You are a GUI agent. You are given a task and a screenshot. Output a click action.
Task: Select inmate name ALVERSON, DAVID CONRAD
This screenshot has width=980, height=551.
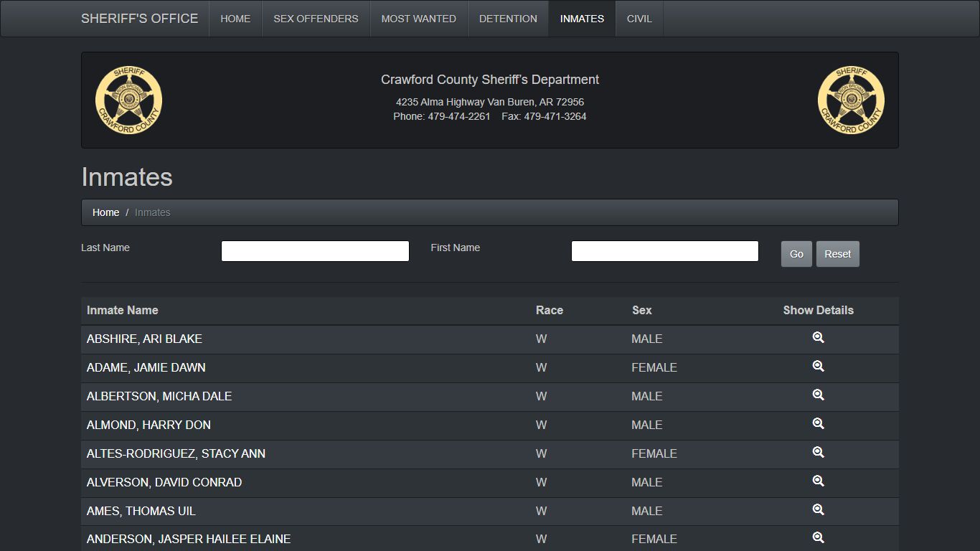pos(164,482)
